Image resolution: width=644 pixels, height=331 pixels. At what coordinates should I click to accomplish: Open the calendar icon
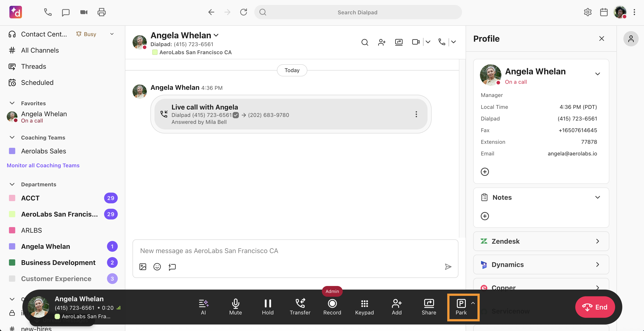[x=604, y=12]
